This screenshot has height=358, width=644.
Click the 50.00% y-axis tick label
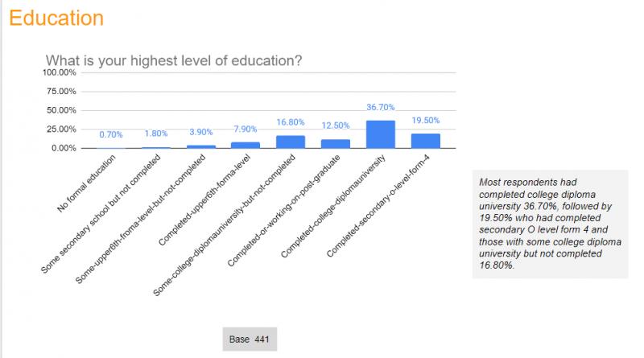[x=61, y=110]
